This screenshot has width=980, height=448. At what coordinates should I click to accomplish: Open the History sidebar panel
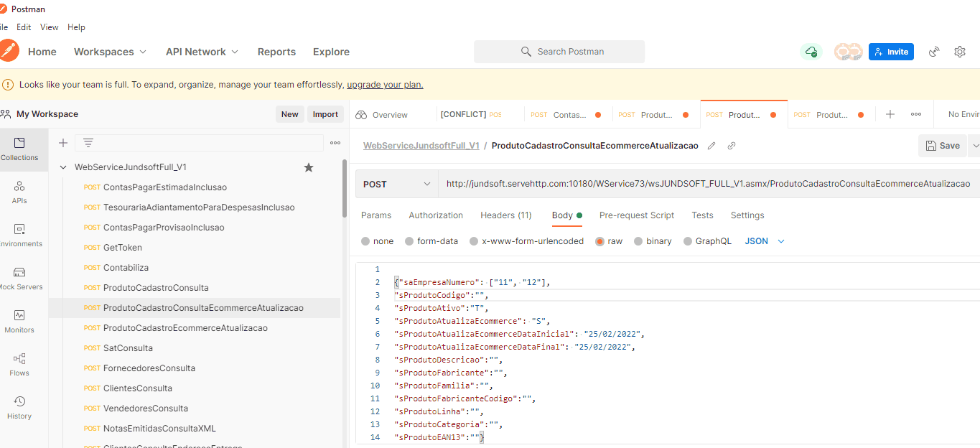click(x=19, y=407)
